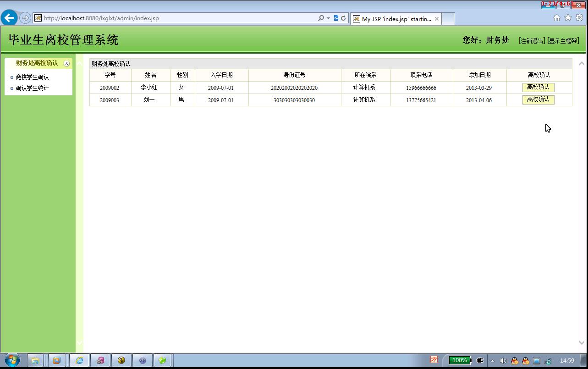The width and height of the screenshot is (588, 369).
Task: Refresh the page with the reload icon
Action: point(343,18)
